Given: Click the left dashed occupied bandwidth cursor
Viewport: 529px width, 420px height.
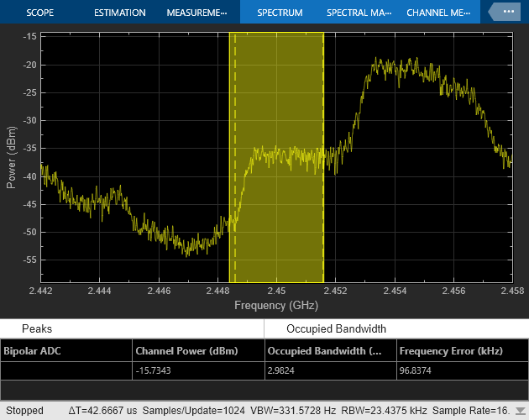Looking at the screenshot, I should (x=235, y=168).
